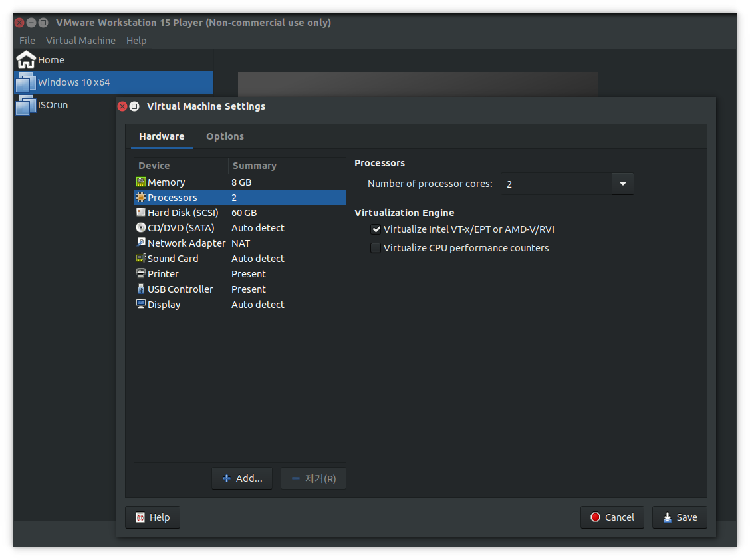Select the CD/DVD (SATA) row label
Viewport: 750px width, 560px height.
[181, 228]
